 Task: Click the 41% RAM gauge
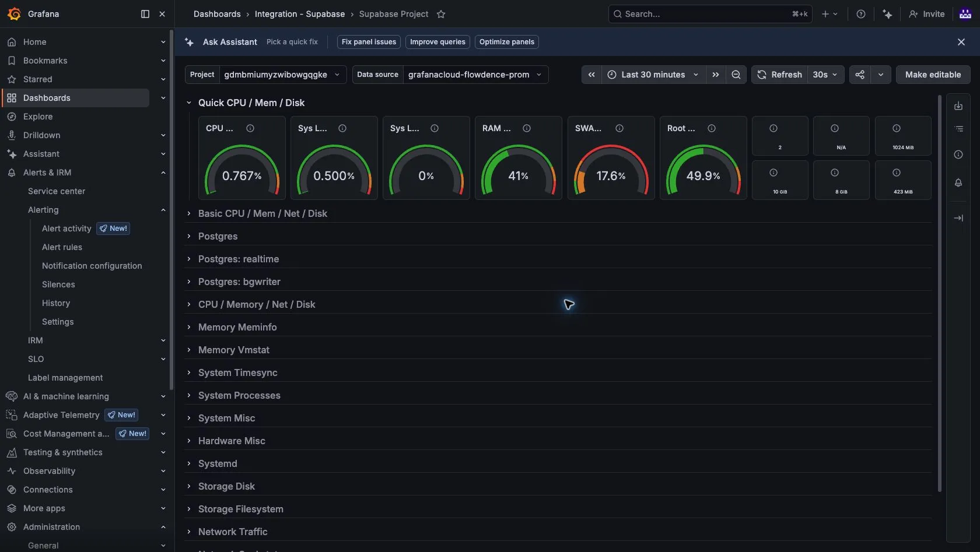point(519,170)
